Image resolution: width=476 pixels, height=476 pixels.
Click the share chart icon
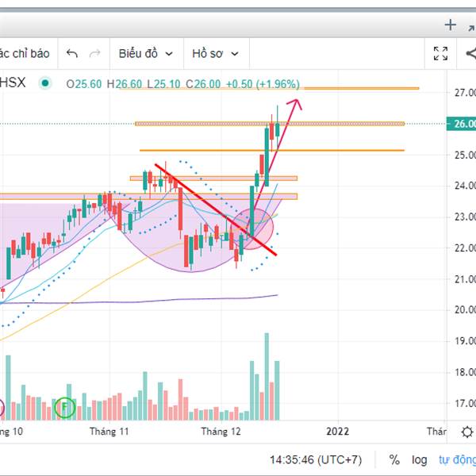(x=471, y=54)
